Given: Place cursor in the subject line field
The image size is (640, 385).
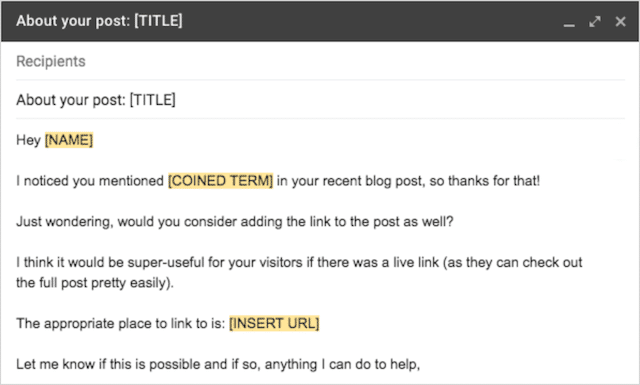Looking at the screenshot, I should [x=320, y=100].
